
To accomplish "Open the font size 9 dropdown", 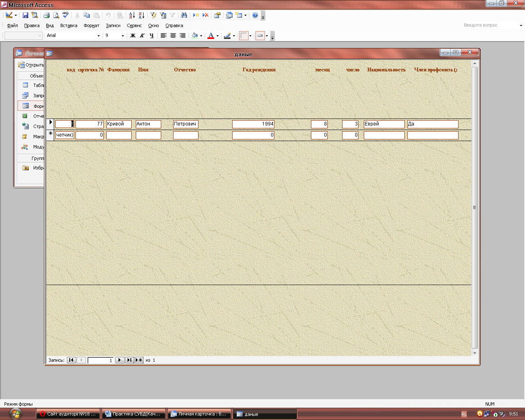I will click(123, 36).
